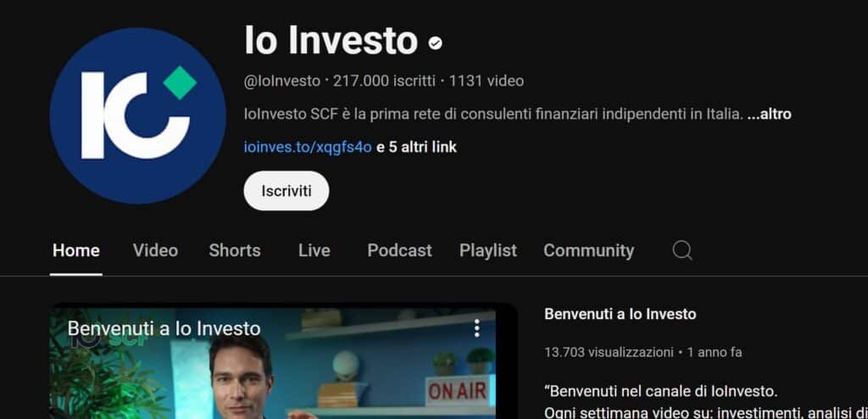Open the ioinves.to/xqgfs4o link
The image size is (868, 419).
coord(308,147)
